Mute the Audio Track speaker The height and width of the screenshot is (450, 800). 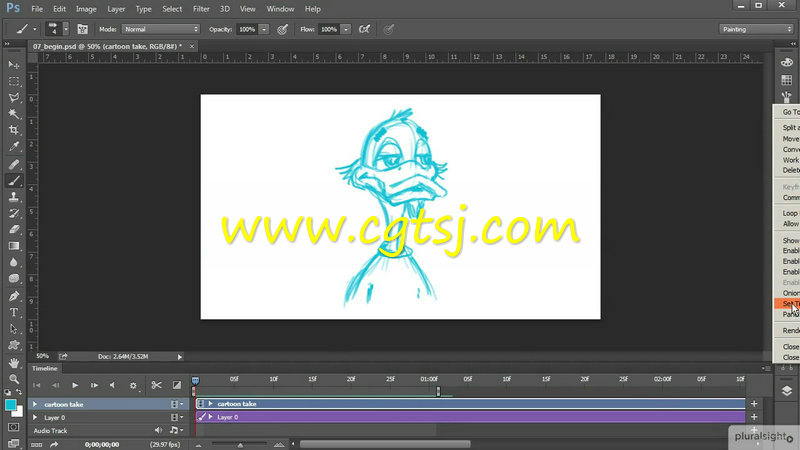[158, 431]
